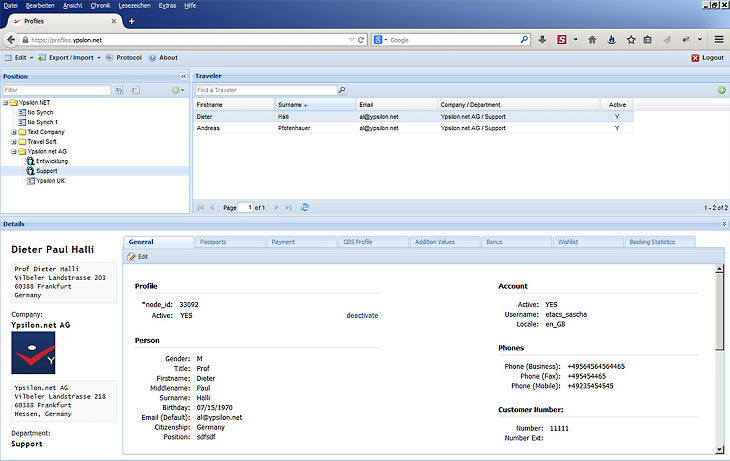Sort travelers by Firstname column header
730x461 pixels.
coord(234,105)
